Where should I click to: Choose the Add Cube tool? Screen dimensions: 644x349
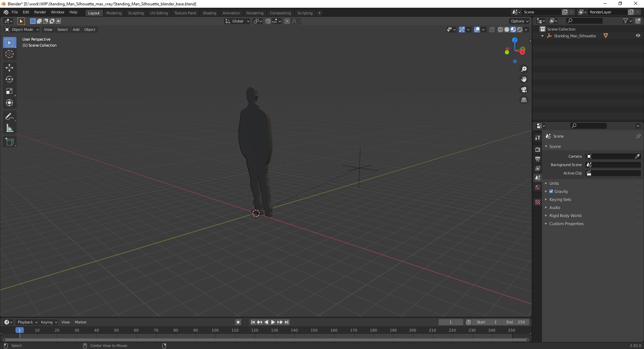pos(9,142)
